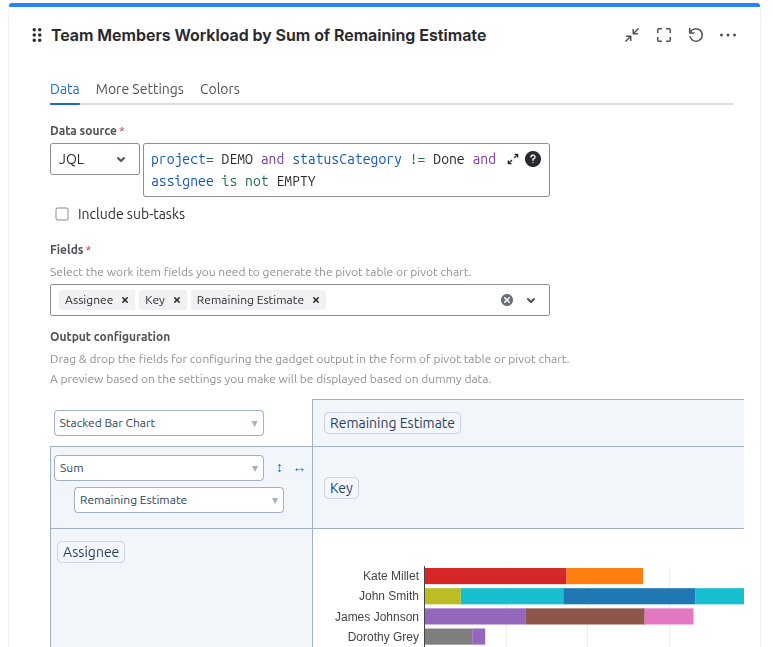This screenshot has width=773, height=647.
Task: Enable the Include sub-tasks checkbox
Action: pos(62,214)
